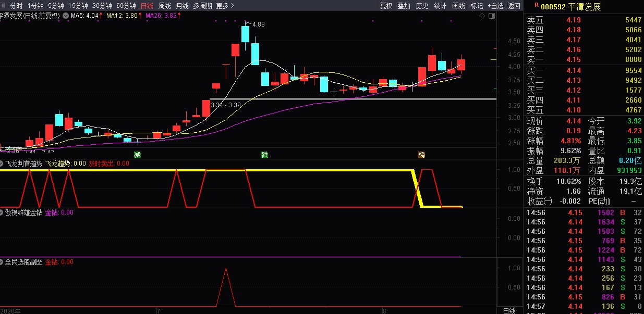Image resolution: width=644 pixels, height=314 pixels.
Task: Open the 叠加 overlay option
Action: (404, 6)
